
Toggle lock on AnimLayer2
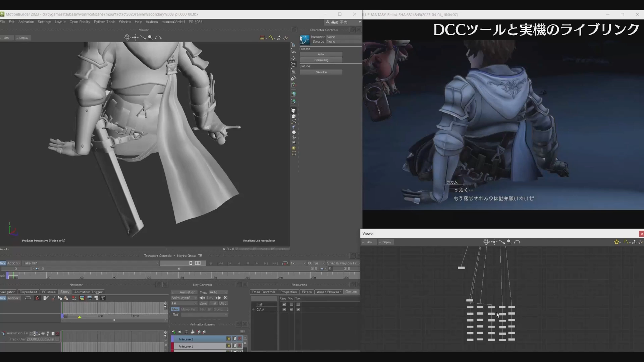[228, 339]
